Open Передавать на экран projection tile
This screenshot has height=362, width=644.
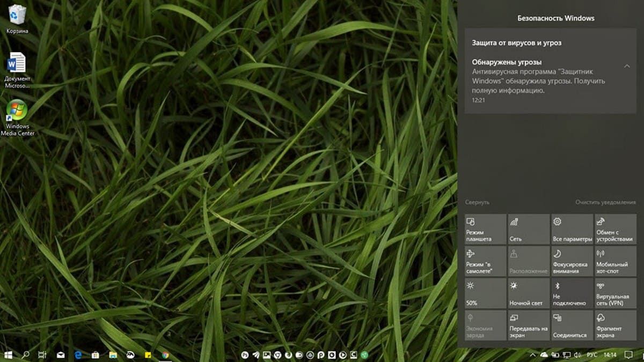coord(529,325)
